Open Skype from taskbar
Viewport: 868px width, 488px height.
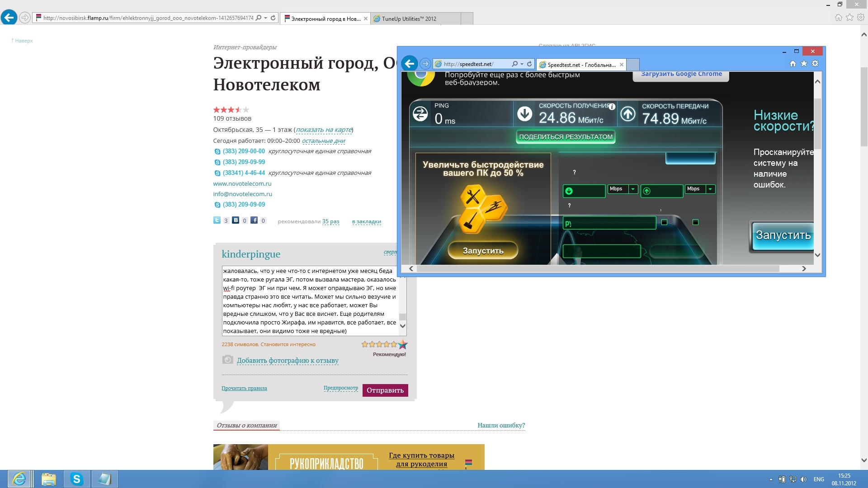[x=76, y=479]
